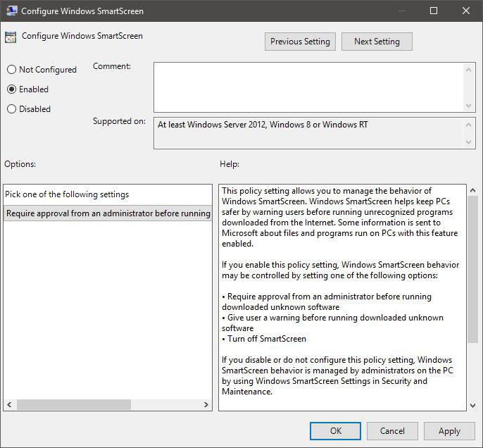
Task: Click the Options pane horizontal scrollbar thumb
Action: coord(74,404)
